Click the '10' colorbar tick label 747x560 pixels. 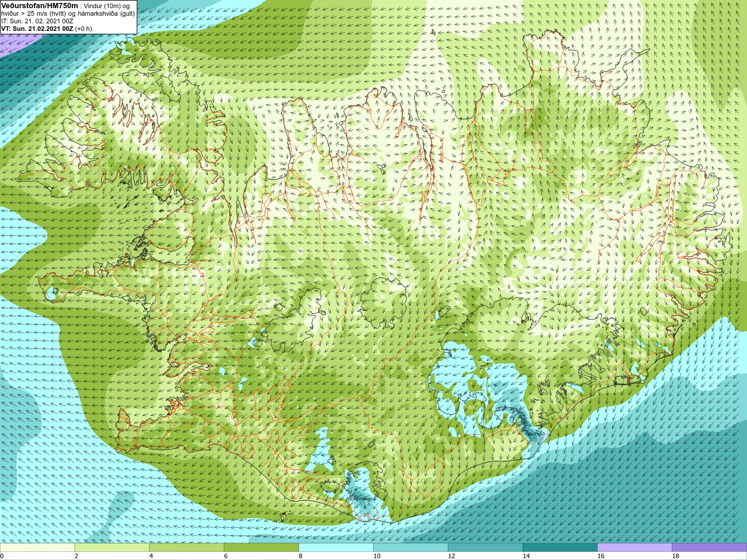click(376, 556)
